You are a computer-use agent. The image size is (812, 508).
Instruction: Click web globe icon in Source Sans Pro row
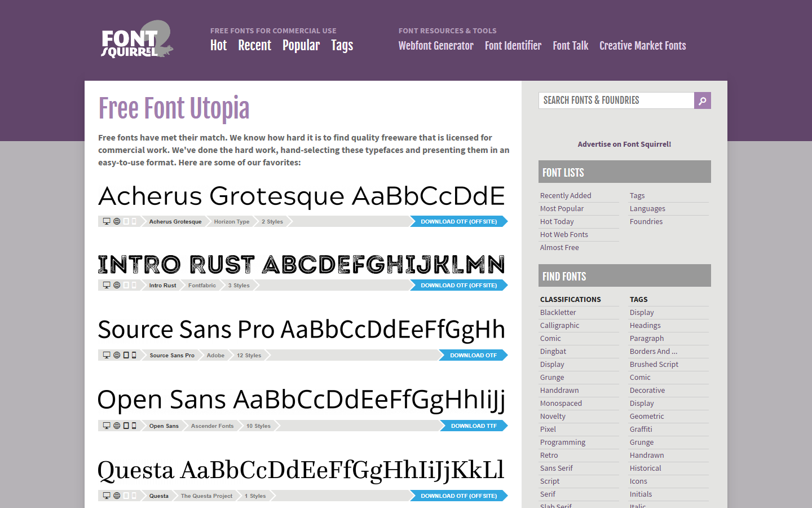pos(117,355)
